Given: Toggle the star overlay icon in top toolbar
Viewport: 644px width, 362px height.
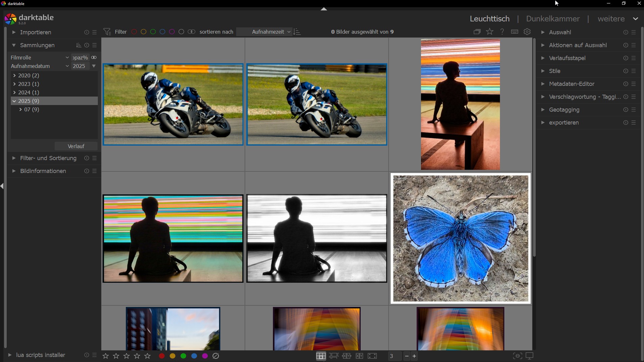Looking at the screenshot, I should click(489, 32).
